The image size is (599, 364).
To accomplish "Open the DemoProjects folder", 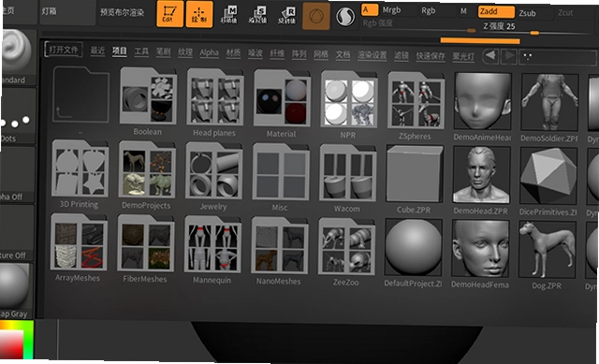I will [x=147, y=175].
